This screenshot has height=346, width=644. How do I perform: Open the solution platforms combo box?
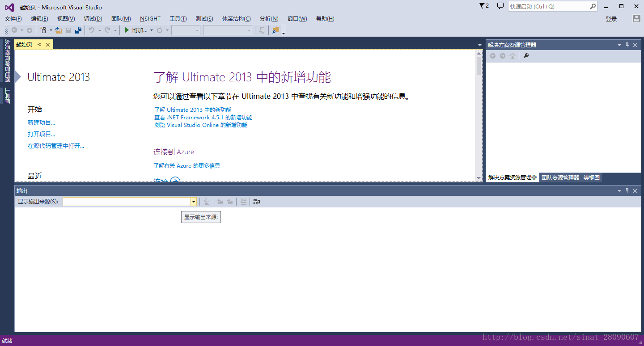click(x=228, y=30)
